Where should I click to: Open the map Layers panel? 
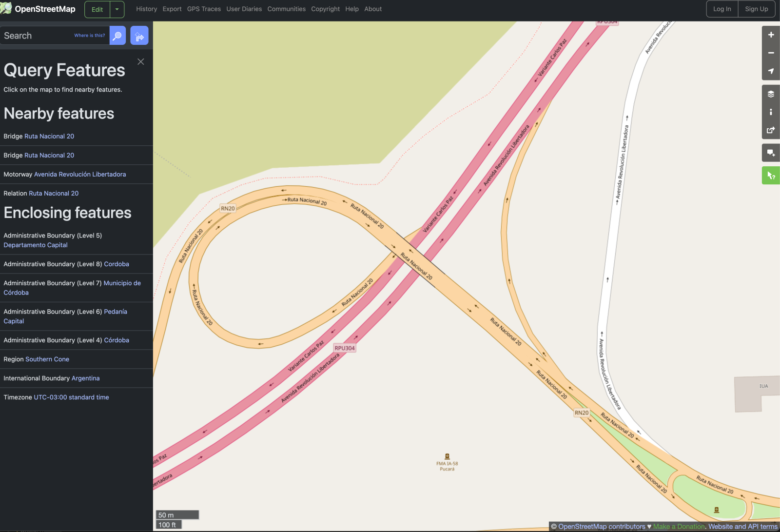[771, 94]
